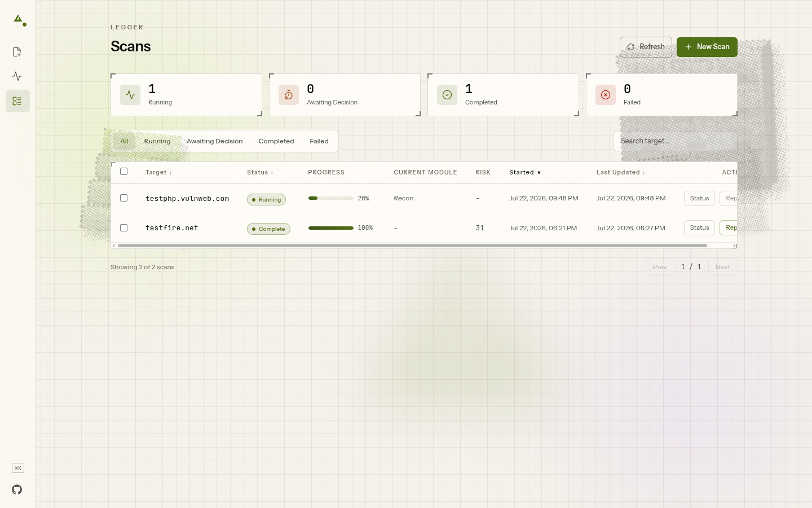Select the Failed filter tab

(319, 141)
